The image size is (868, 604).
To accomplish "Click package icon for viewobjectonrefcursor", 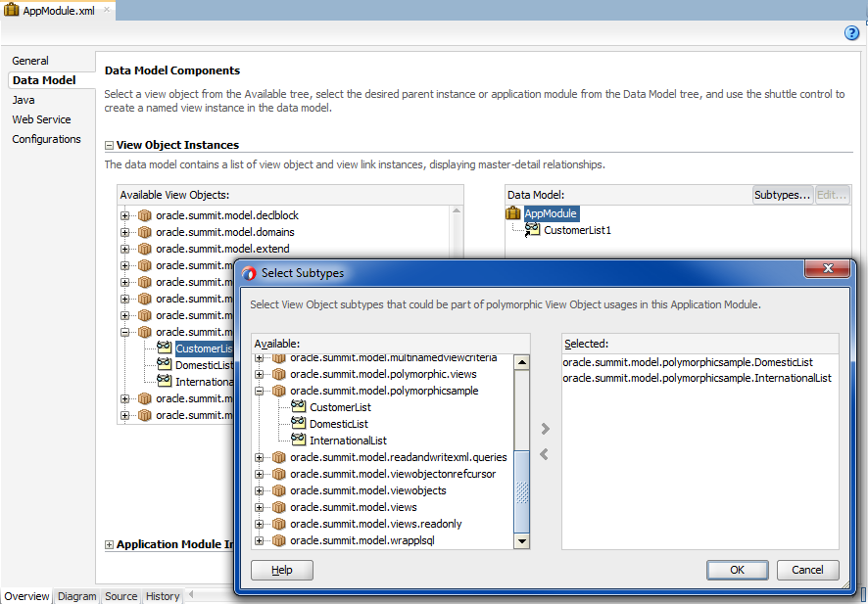I will pyautogui.click(x=278, y=474).
